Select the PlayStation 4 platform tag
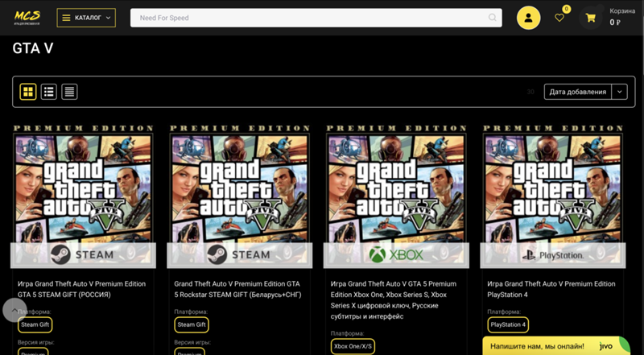The image size is (644, 355). [x=508, y=324]
